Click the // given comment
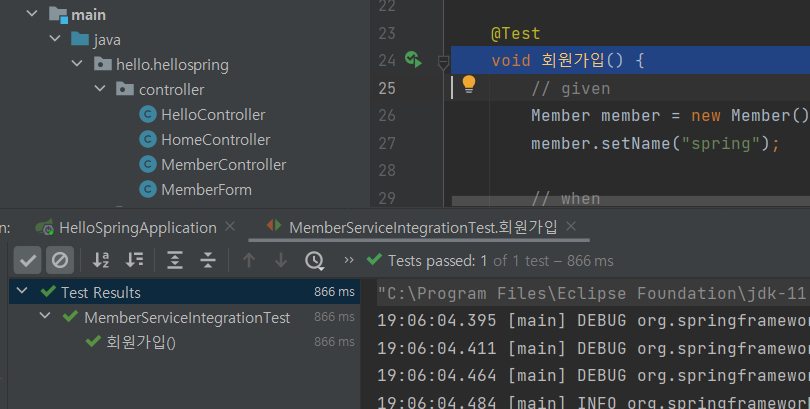 click(571, 89)
